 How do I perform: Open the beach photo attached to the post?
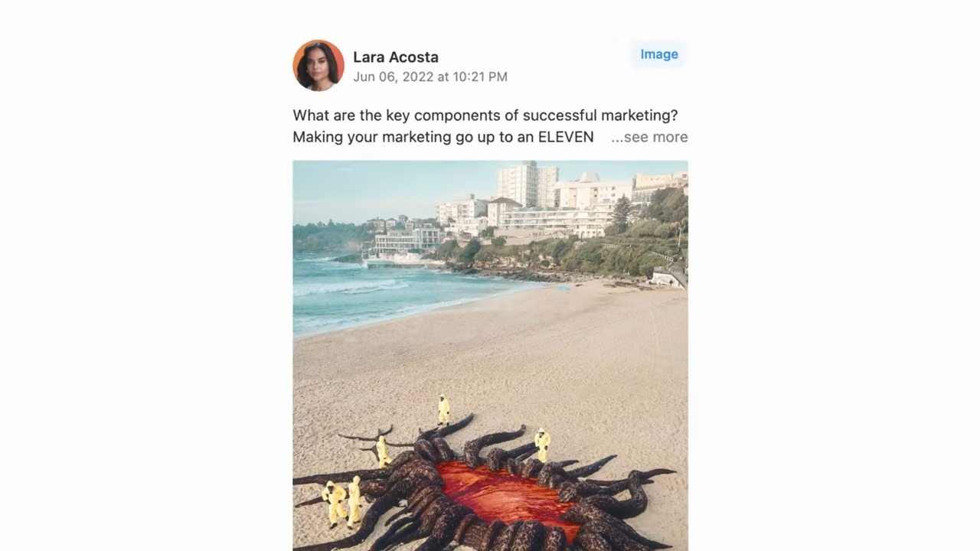[490, 356]
